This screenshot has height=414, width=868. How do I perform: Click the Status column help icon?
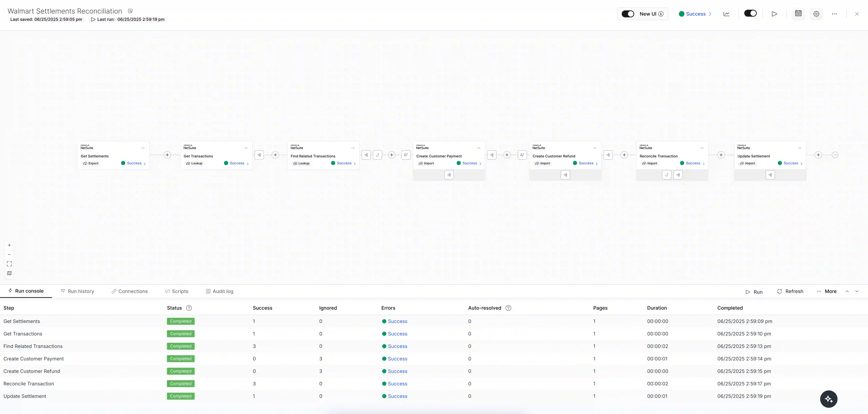pos(189,308)
